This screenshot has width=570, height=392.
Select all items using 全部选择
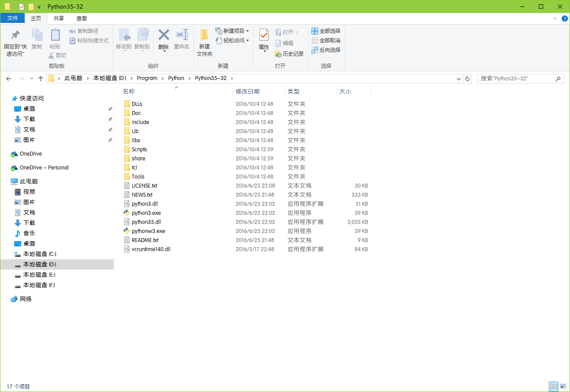(x=326, y=31)
